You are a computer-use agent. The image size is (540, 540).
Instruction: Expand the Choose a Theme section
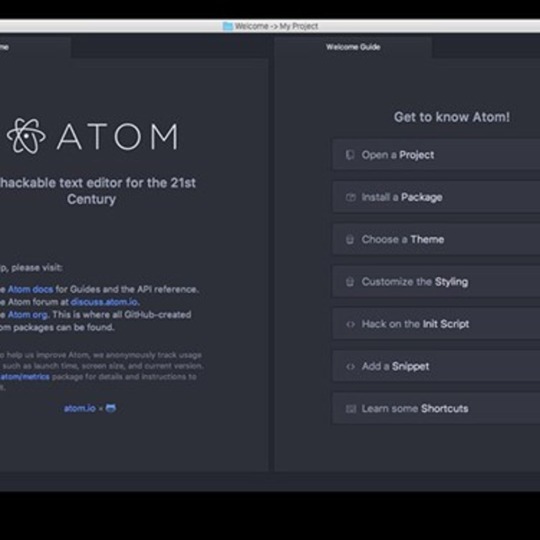click(x=436, y=239)
